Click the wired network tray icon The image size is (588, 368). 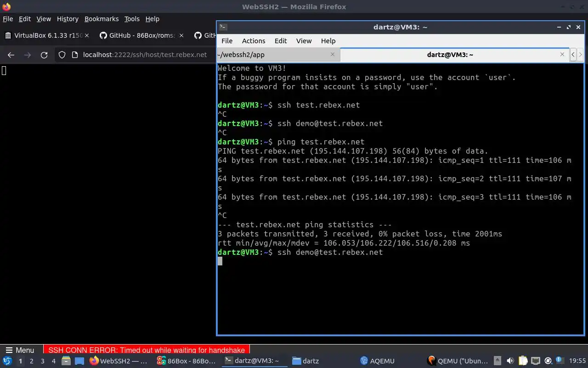(535, 361)
